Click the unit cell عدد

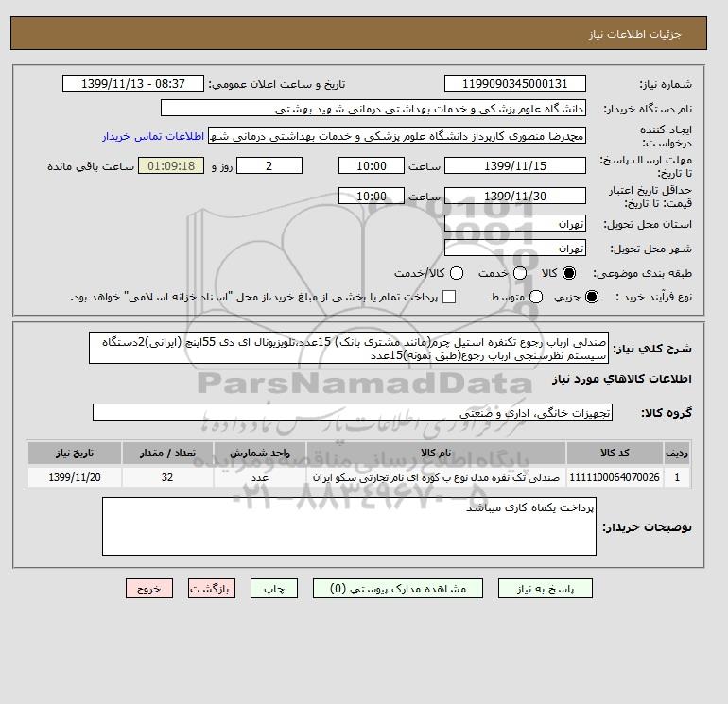(260, 477)
